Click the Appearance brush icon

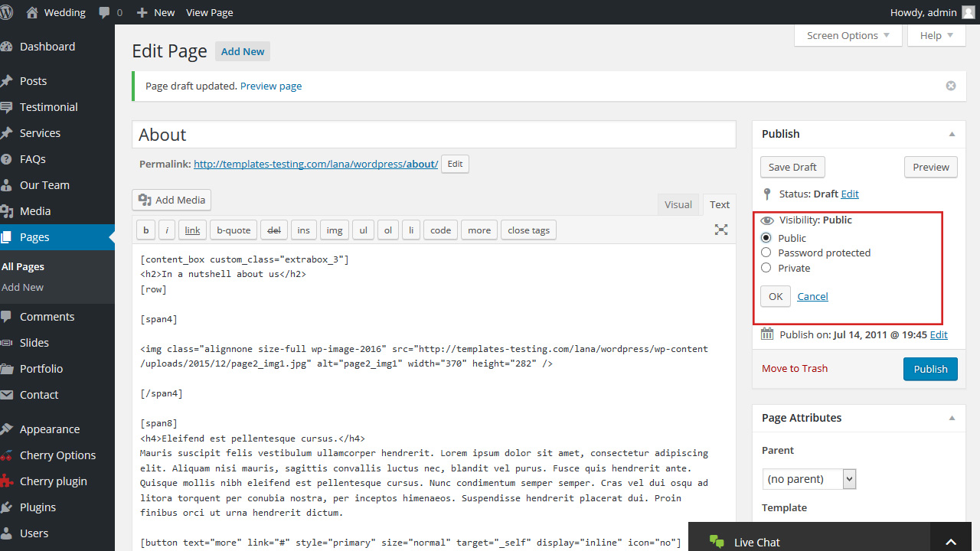(7, 429)
